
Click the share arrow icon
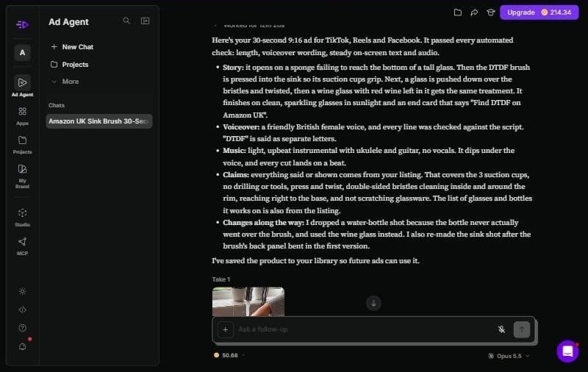474,12
